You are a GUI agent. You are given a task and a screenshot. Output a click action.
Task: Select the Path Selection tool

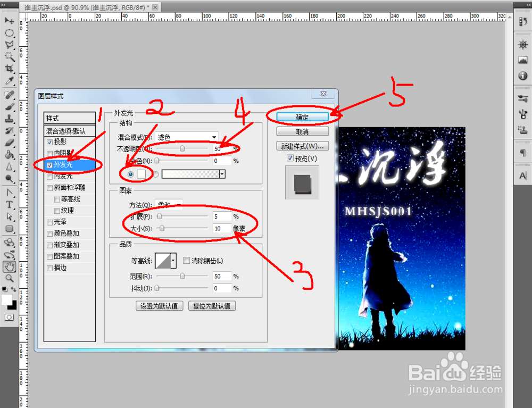pyautogui.click(x=9, y=217)
